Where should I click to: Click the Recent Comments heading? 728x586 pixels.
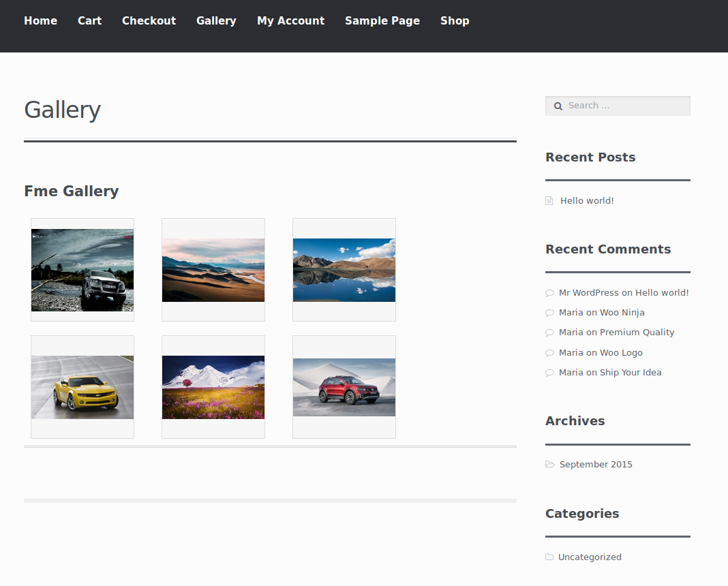coord(608,249)
